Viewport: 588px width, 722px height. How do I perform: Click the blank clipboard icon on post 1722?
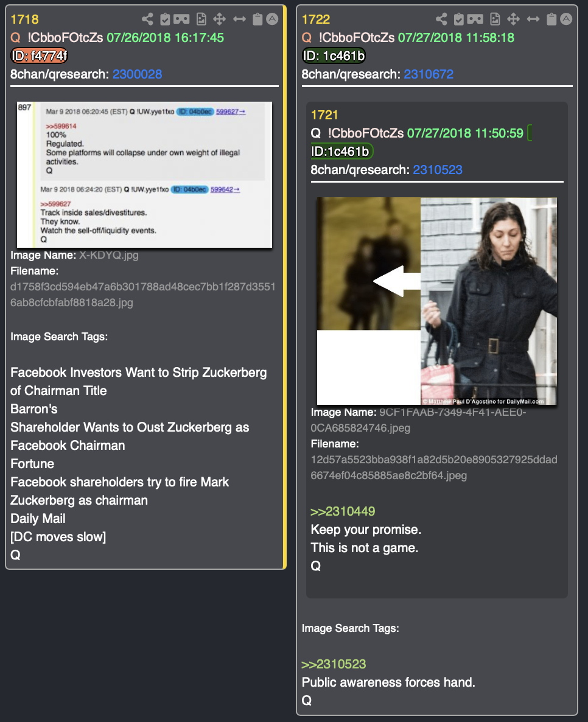[551, 19]
